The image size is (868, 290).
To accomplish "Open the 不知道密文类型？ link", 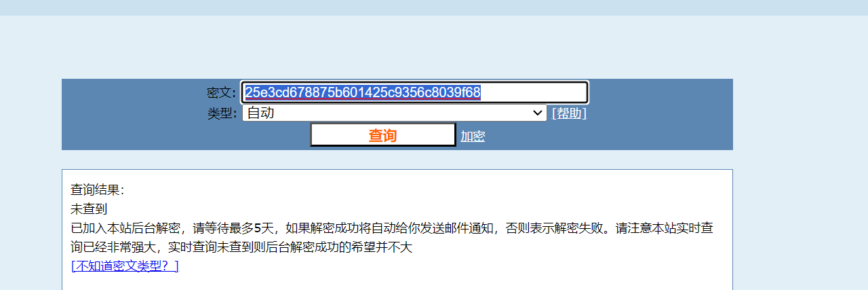I will [125, 266].
